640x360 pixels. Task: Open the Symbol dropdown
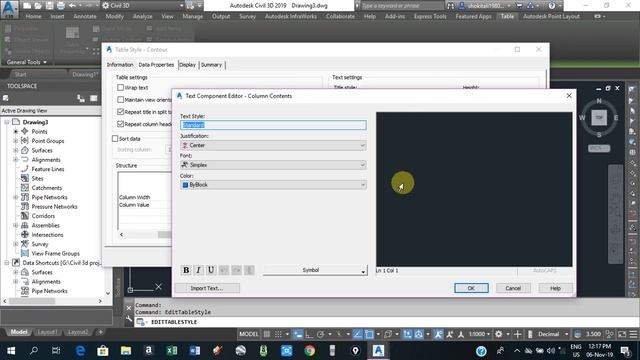315,270
